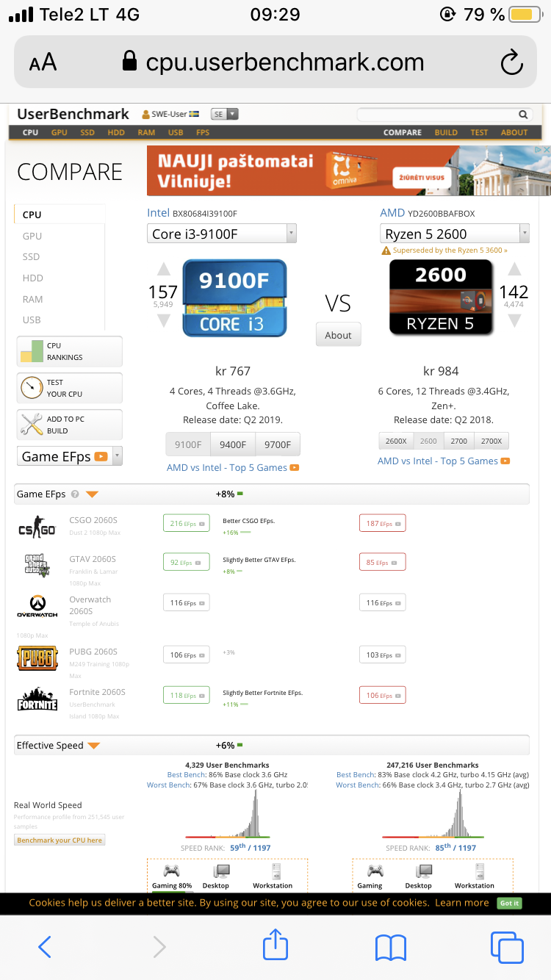The image size is (551, 980).
Task: Open CPU Rankings chart icon
Action: (x=32, y=351)
